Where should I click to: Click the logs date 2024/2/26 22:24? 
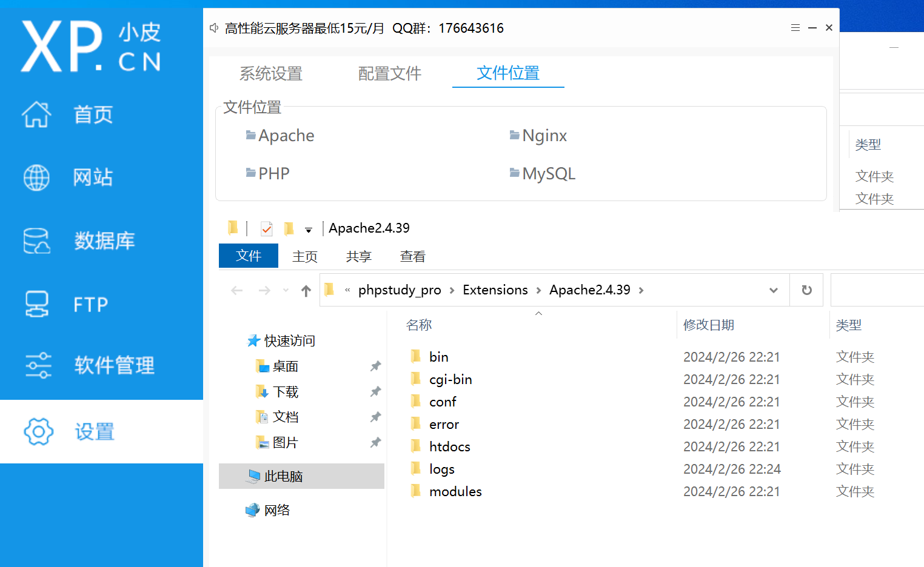click(x=732, y=469)
